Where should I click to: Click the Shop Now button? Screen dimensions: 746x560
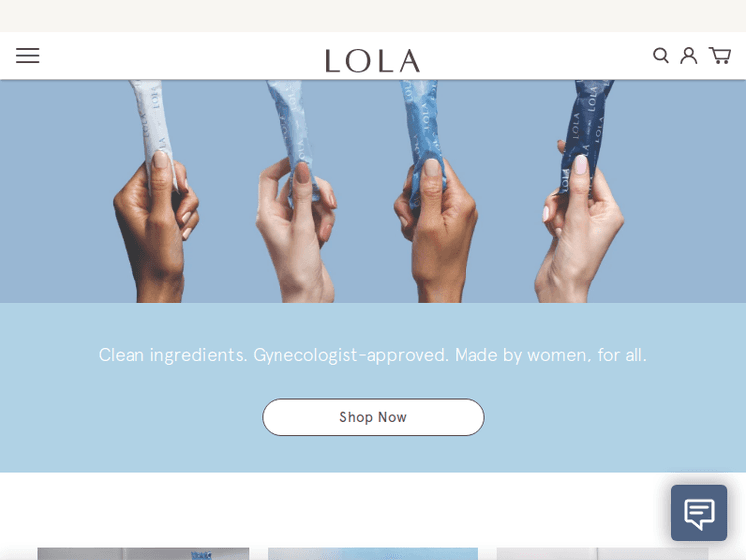(x=373, y=417)
